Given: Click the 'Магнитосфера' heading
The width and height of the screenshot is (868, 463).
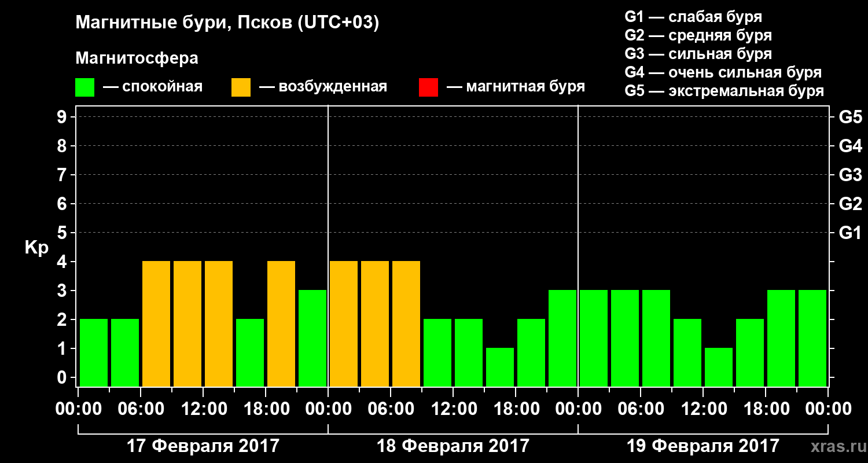Looking at the screenshot, I should tap(137, 58).
